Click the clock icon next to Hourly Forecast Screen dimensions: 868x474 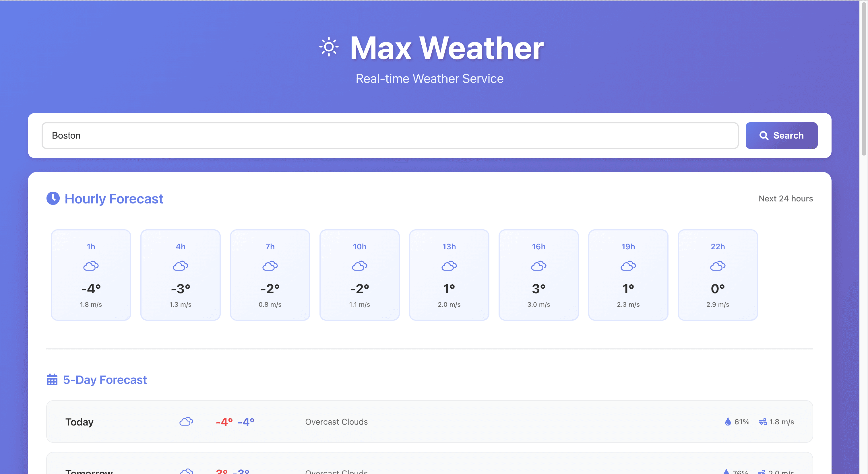pos(53,199)
